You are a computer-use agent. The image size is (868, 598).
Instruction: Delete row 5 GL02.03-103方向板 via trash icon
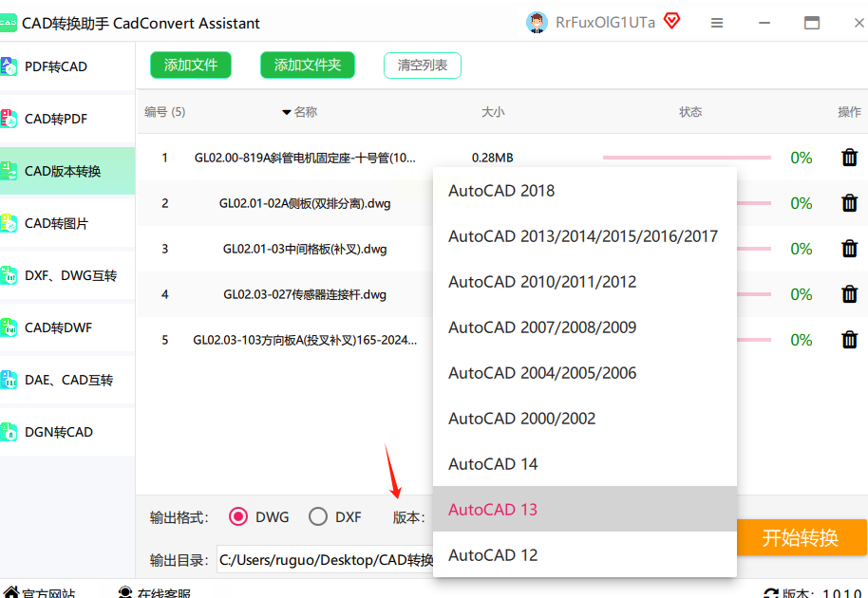tap(849, 340)
